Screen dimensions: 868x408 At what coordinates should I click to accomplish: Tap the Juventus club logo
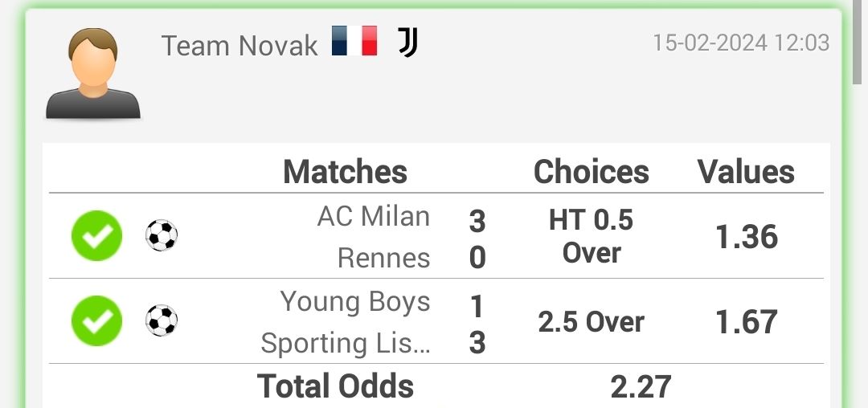[x=408, y=42]
